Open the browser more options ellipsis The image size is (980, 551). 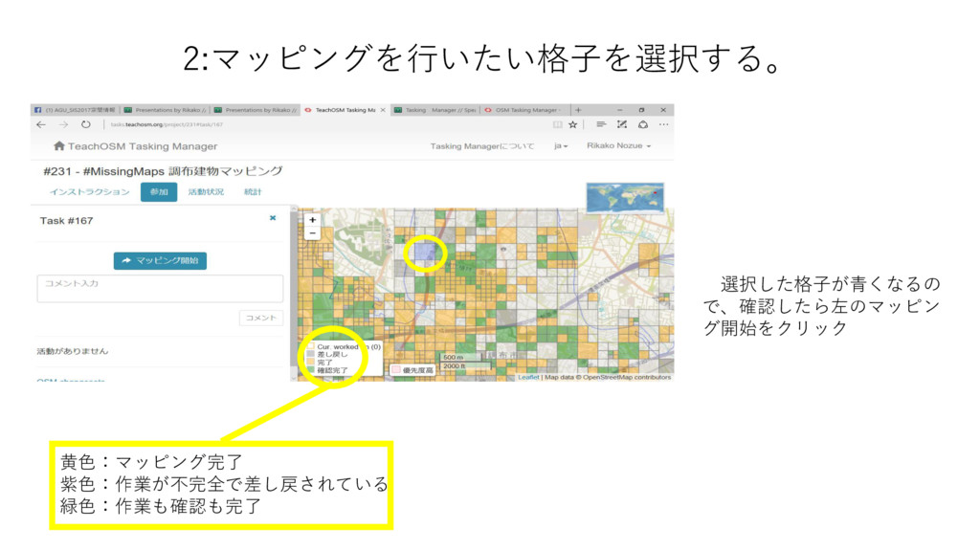(664, 124)
